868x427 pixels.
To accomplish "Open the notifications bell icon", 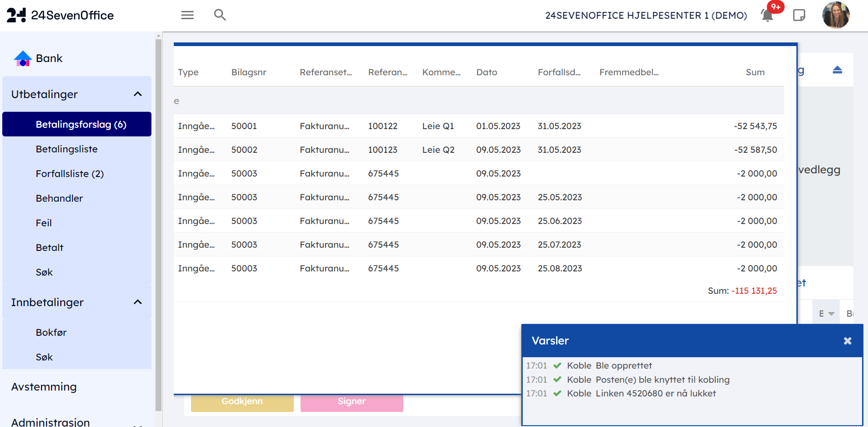I will pyautogui.click(x=767, y=16).
